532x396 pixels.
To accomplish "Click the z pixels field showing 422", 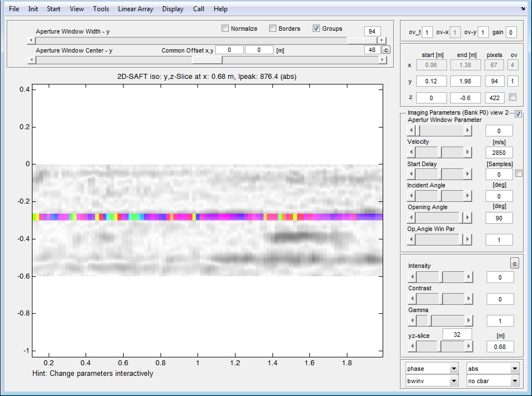I will (x=495, y=98).
